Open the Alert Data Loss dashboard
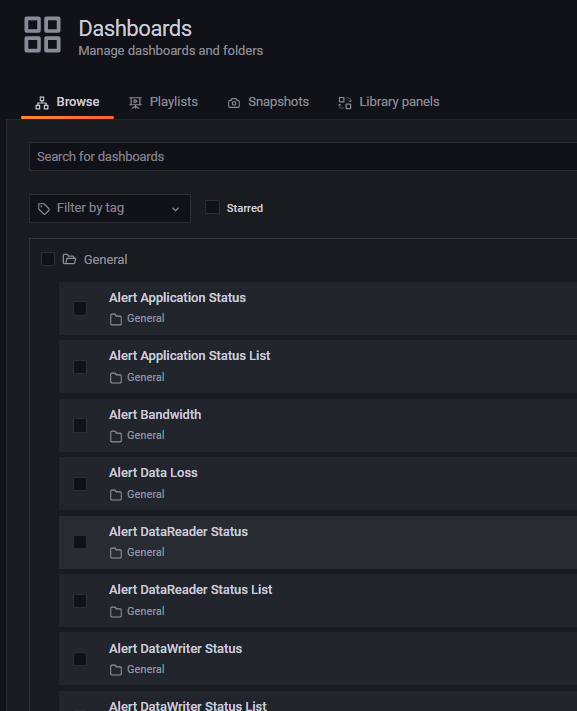The image size is (577, 711). tap(153, 472)
